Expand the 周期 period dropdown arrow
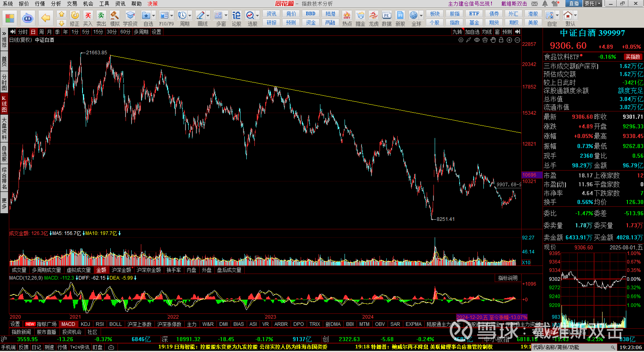644x352 pixels. pos(190,15)
